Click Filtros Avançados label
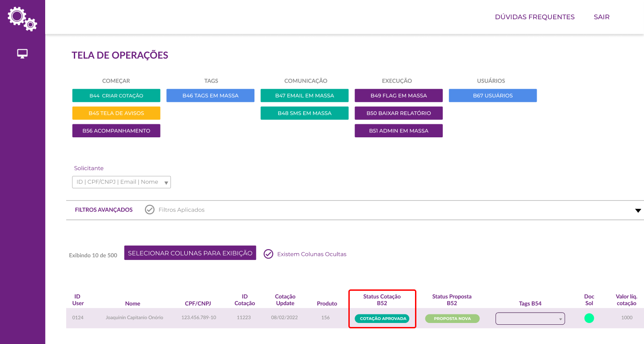 tap(104, 210)
